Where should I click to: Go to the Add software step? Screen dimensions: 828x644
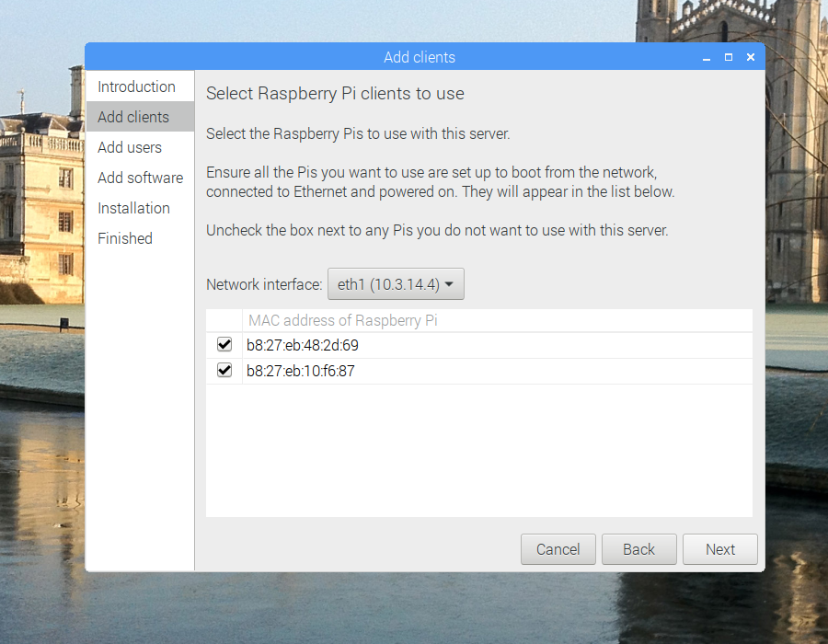point(140,178)
